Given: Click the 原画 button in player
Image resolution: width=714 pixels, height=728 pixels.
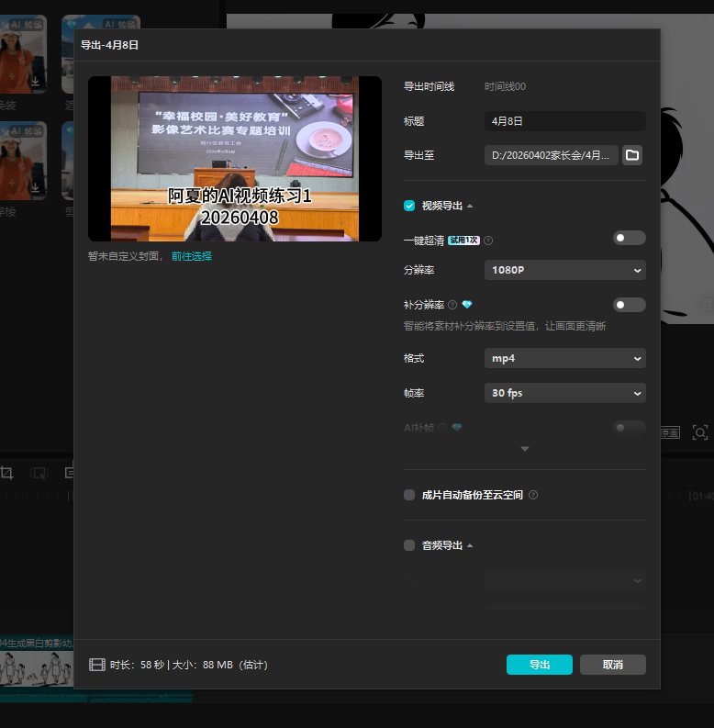Looking at the screenshot, I should tap(670, 433).
